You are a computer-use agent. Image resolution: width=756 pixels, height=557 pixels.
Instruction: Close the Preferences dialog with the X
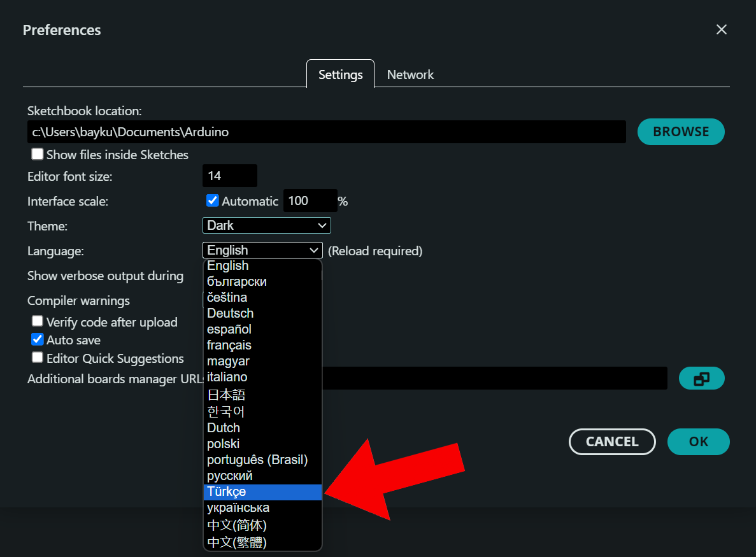[x=721, y=29]
